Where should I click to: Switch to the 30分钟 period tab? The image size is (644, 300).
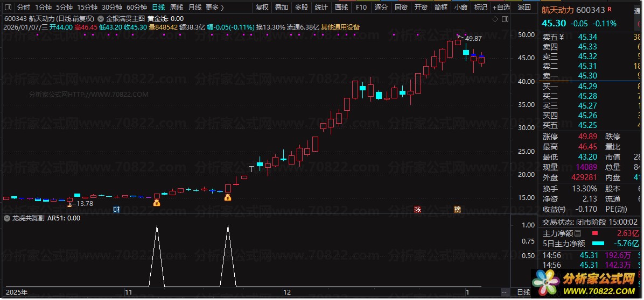point(111,8)
